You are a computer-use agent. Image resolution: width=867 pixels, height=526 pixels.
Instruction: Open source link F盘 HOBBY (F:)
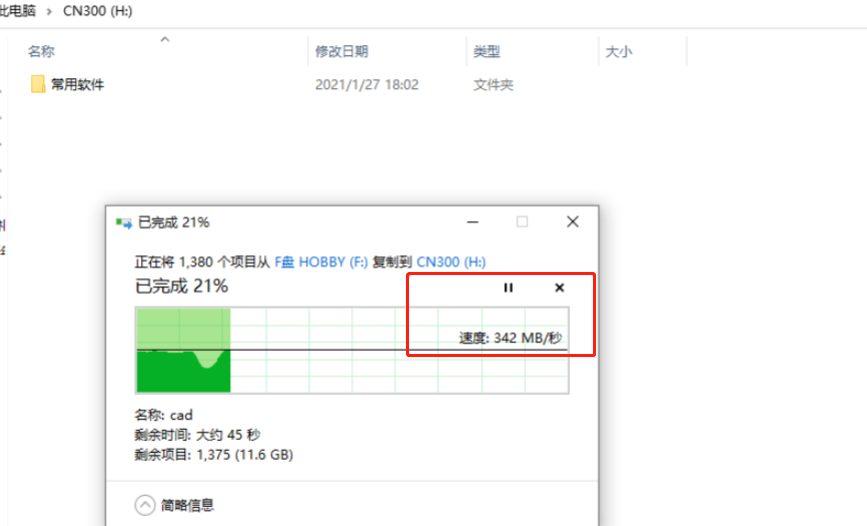321,262
